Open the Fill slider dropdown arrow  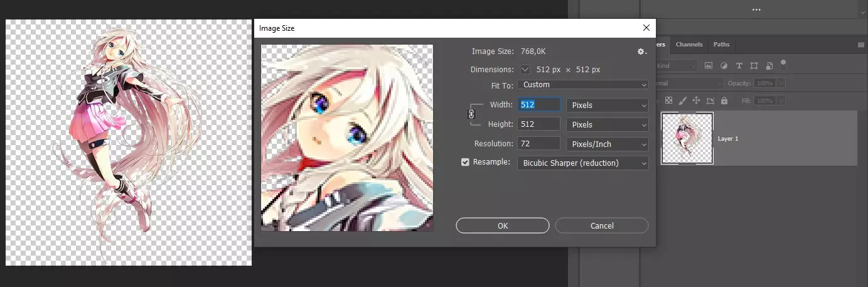tap(780, 100)
